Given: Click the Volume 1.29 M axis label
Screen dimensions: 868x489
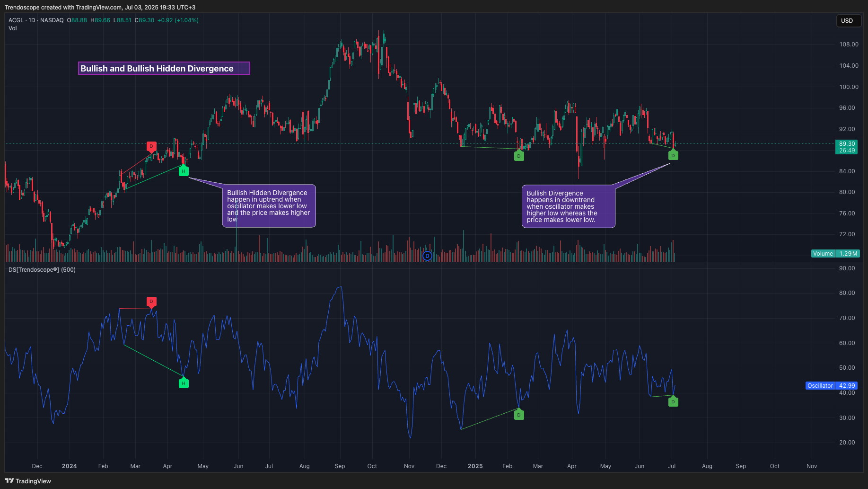Looking at the screenshot, I should [835, 254].
